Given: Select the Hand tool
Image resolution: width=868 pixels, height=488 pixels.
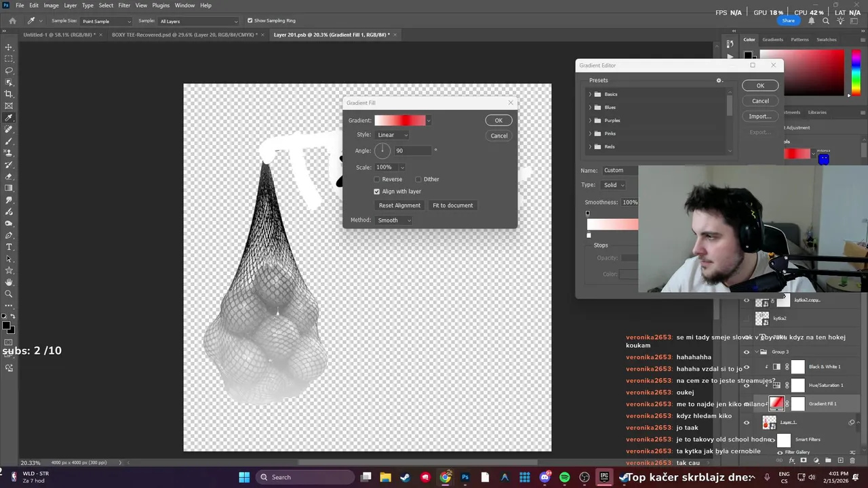Looking at the screenshot, I should (9, 282).
